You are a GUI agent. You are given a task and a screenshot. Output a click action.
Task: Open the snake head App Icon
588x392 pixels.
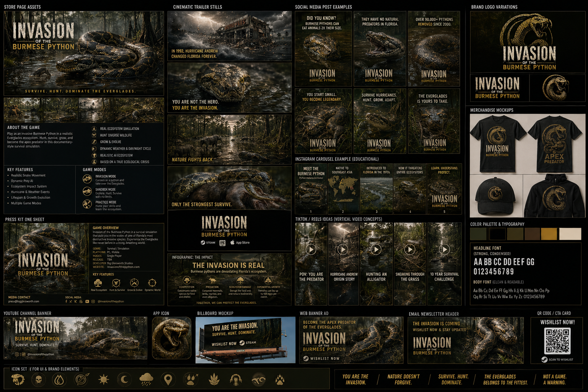coord(171,338)
